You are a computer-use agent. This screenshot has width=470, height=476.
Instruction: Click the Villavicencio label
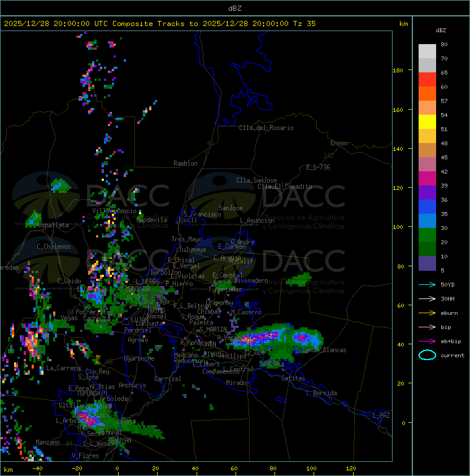[x=114, y=211]
